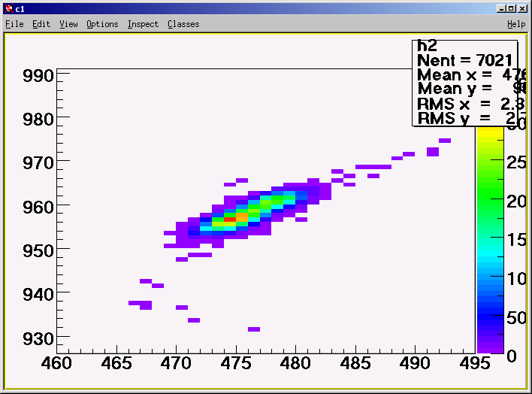This screenshot has height=394, width=532.
Task: Click the y-axis label 990
Action: point(38,76)
